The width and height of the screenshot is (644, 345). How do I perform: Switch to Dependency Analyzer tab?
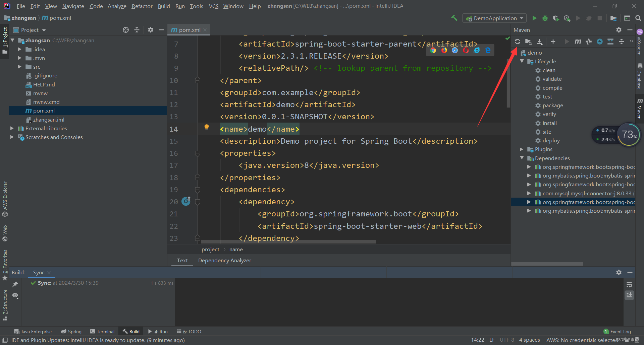(224, 260)
